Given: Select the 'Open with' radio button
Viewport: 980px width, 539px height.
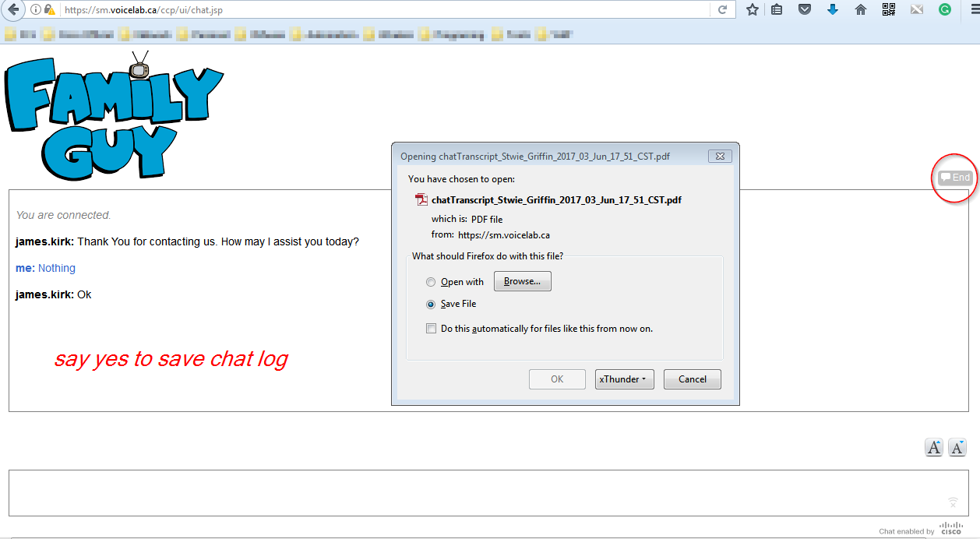Looking at the screenshot, I should click(431, 282).
